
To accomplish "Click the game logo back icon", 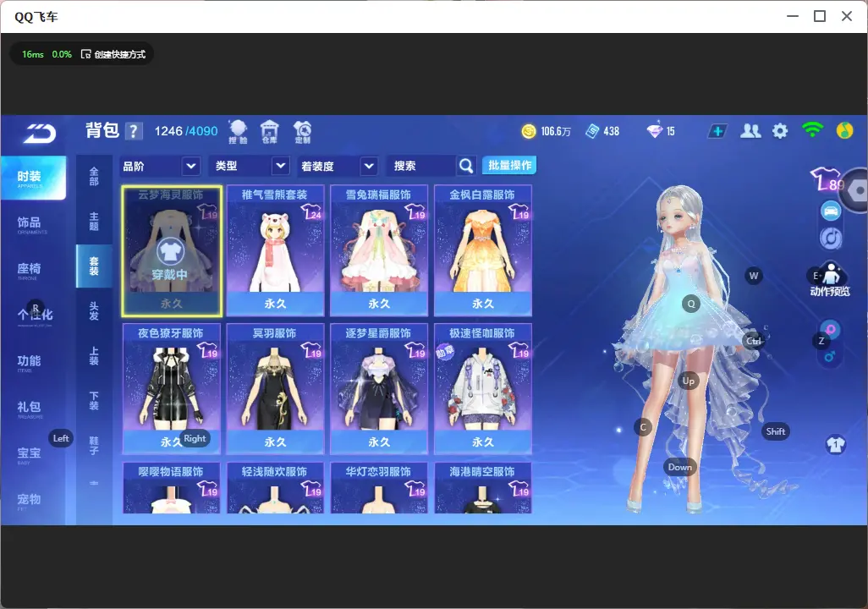I will (39, 133).
